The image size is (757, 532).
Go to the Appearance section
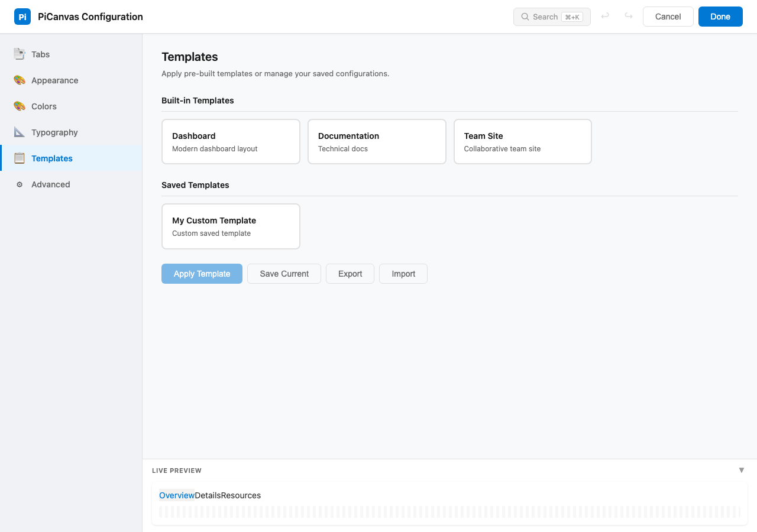71,80
